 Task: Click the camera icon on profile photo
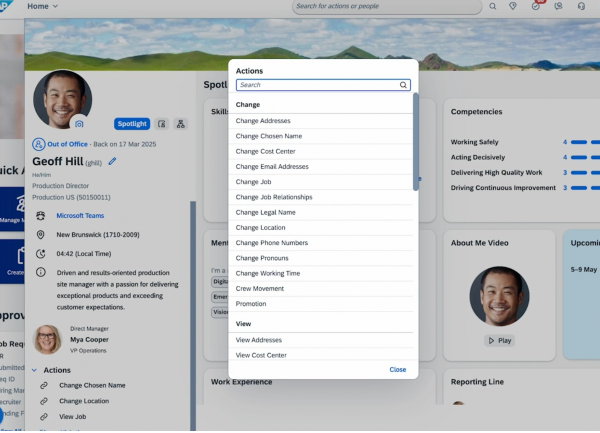[x=79, y=124]
